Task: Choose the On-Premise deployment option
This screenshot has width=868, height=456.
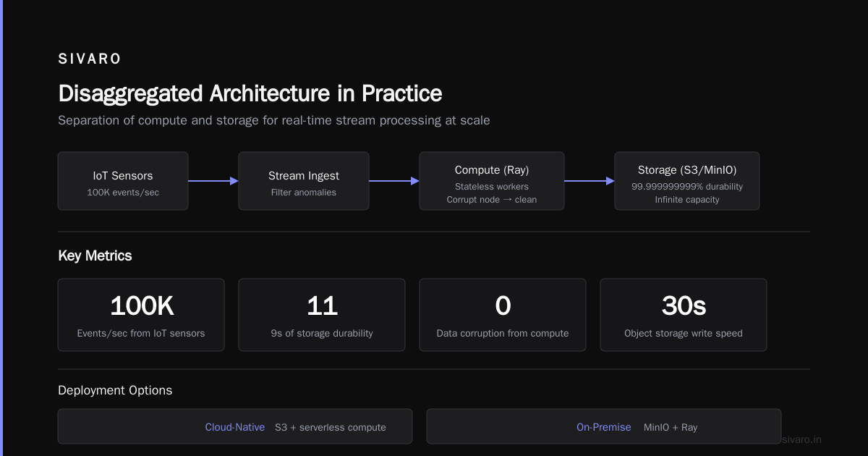Action: [x=604, y=426]
